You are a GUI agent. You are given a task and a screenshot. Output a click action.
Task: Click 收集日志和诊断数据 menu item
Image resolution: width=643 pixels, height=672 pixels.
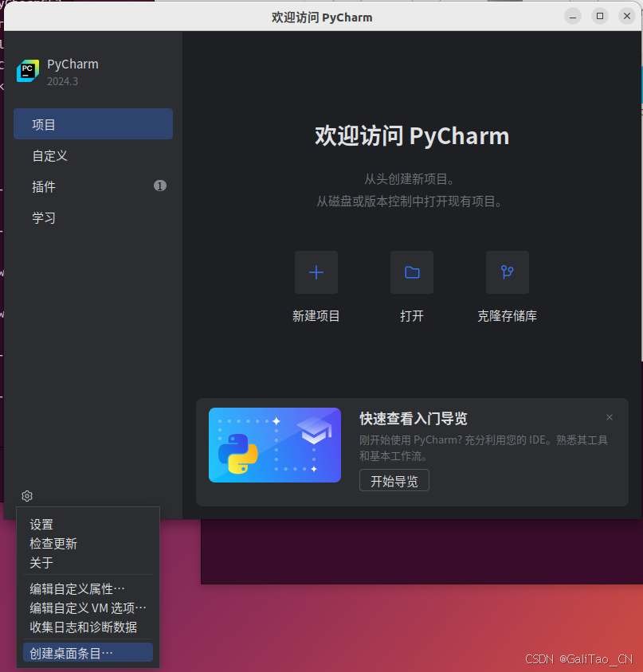click(88, 627)
